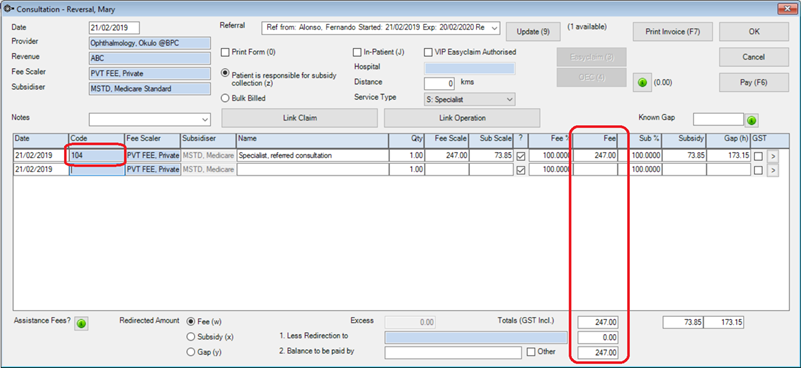801x368 pixels.
Task: Click the redirection amount field 0.00
Action: (598, 337)
